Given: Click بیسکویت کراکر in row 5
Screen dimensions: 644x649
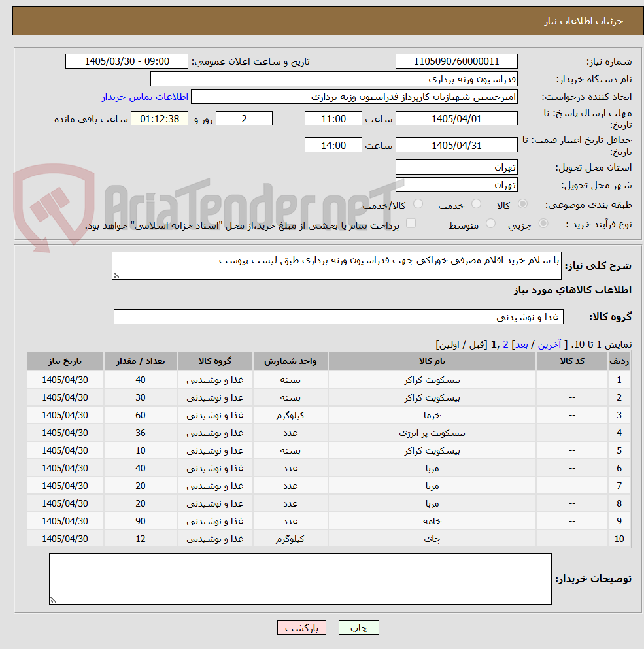Looking at the screenshot, I should [432, 451].
